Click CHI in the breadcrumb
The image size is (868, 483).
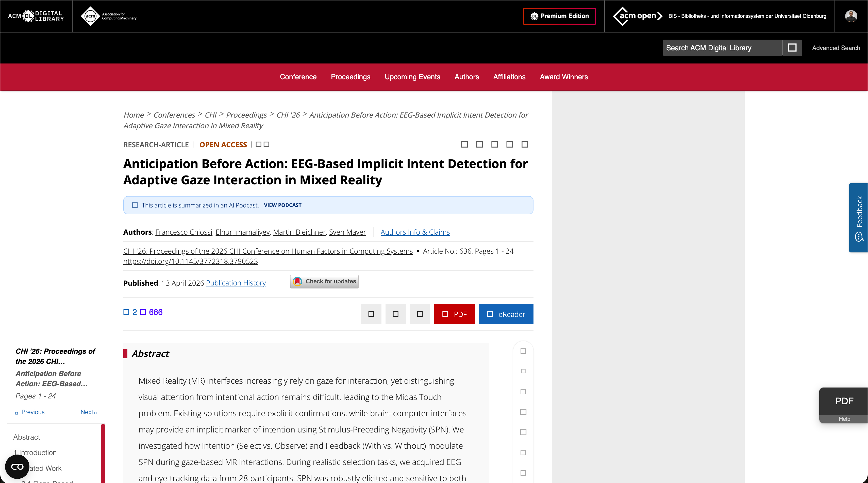pyautogui.click(x=211, y=115)
